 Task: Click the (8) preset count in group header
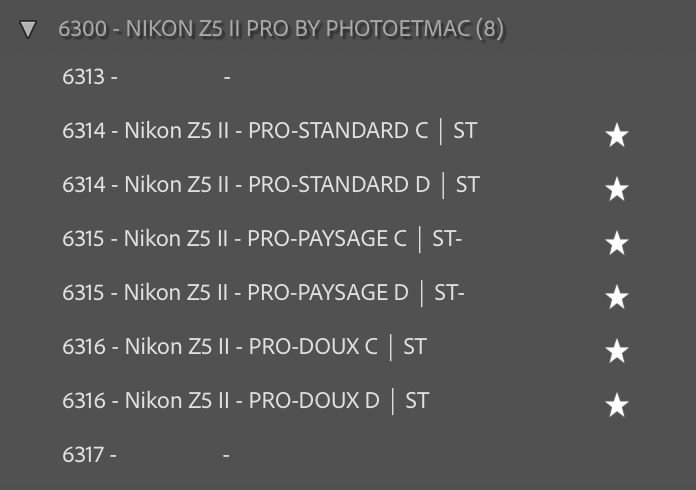click(x=490, y=29)
